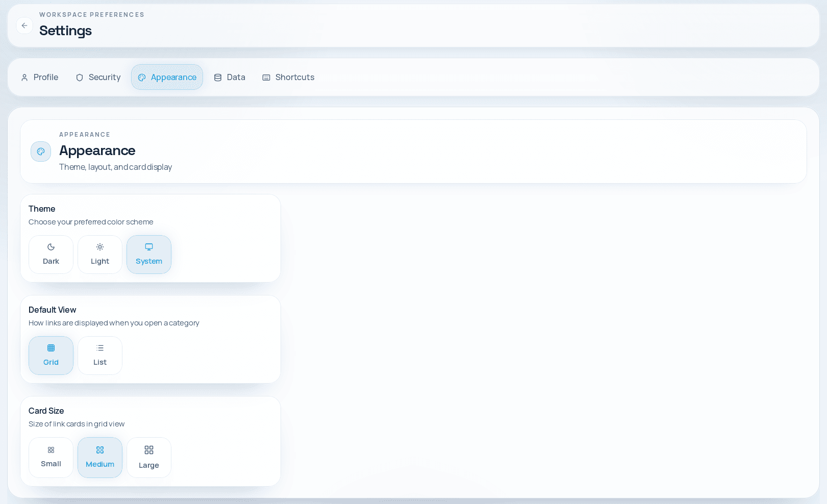Viewport: 827px width, 504px height.
Task: Click the grid icon under Default View
Action: [51, 347]
